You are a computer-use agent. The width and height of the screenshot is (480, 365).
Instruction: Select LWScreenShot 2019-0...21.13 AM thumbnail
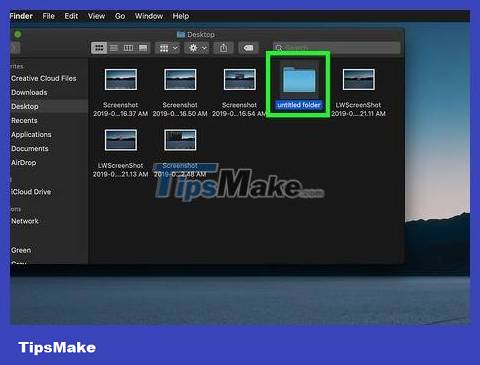tap(121, 140)
